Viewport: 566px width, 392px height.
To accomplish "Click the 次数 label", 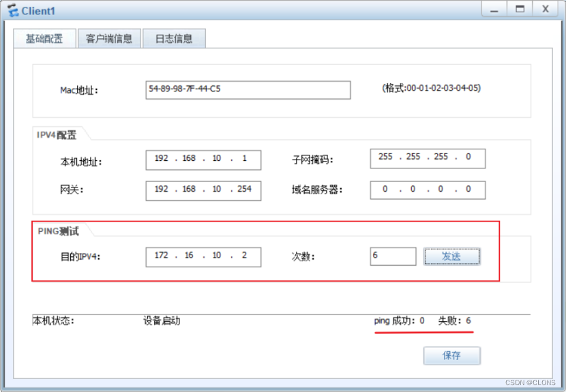I will 303,256.
